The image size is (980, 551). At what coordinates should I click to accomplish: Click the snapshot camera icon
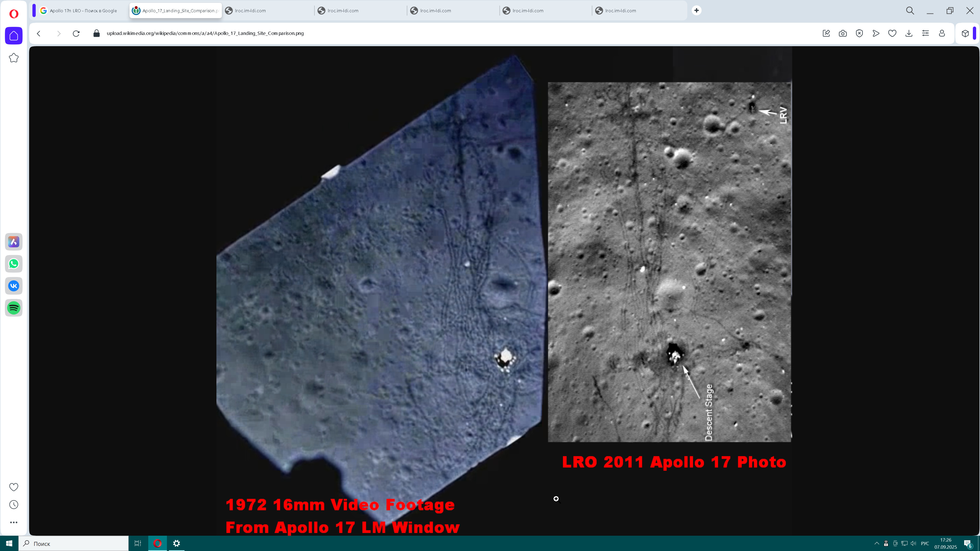pyautogui.click(x=843, y=33)
